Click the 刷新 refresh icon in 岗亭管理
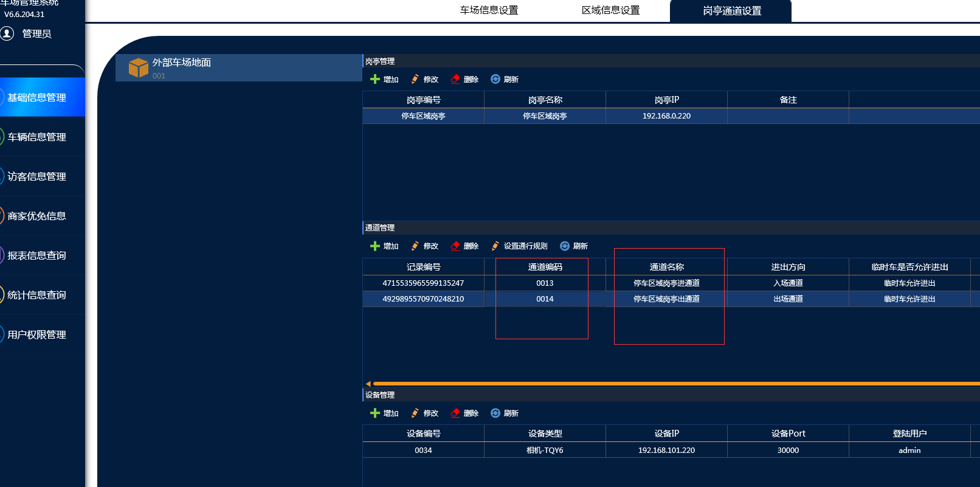The image size is (980, 487). tap(495, 79)
